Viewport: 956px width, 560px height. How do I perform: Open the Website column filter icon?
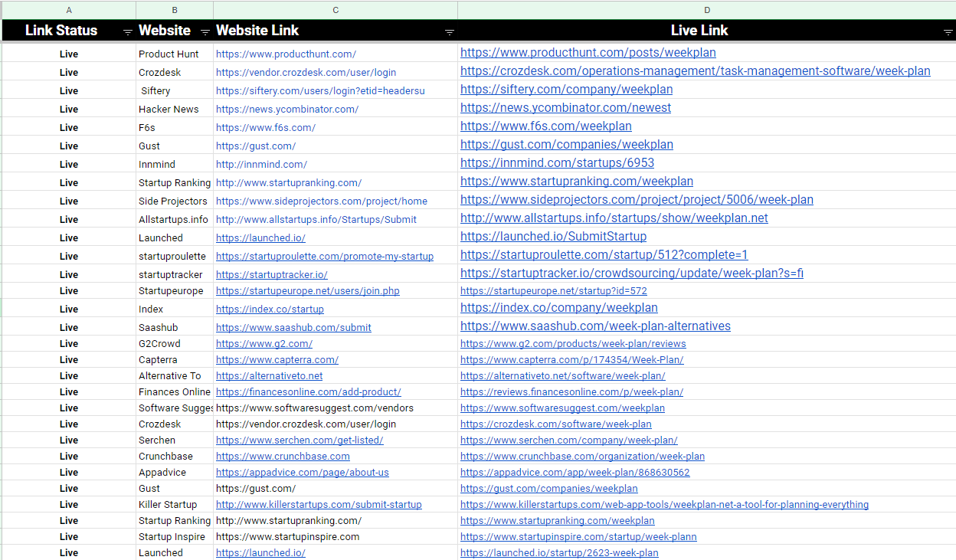(x=205, y=31)
